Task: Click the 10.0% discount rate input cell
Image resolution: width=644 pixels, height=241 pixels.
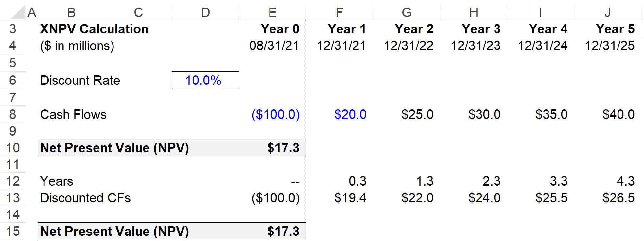Action: [x=205, y=80]
